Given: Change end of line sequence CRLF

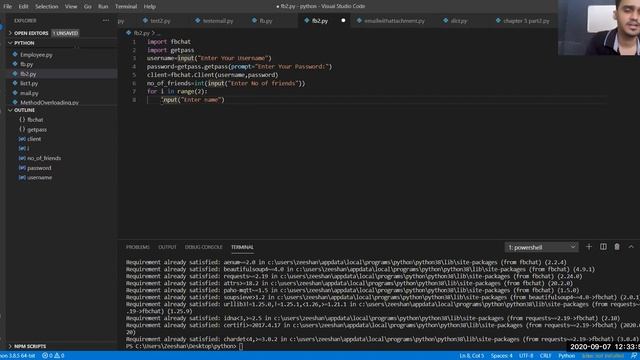Looking at the screenshot, I should click(545, 356).
